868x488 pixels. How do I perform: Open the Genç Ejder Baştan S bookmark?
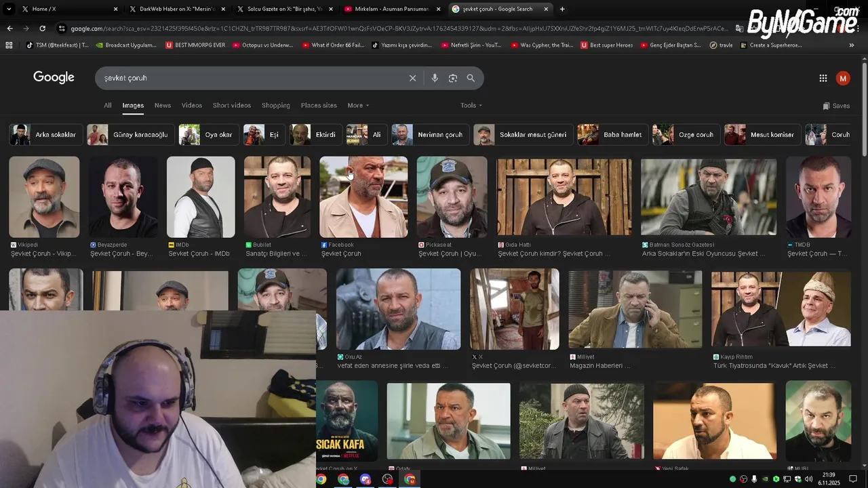tap(670, 45)
